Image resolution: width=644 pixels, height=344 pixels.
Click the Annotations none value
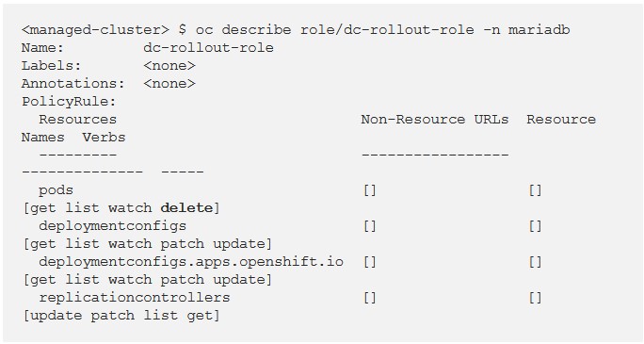pos(169,84)
